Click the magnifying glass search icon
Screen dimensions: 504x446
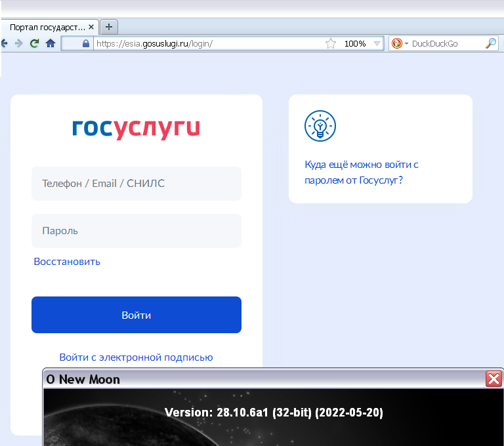pyautogui.click(x=491, y=43)
